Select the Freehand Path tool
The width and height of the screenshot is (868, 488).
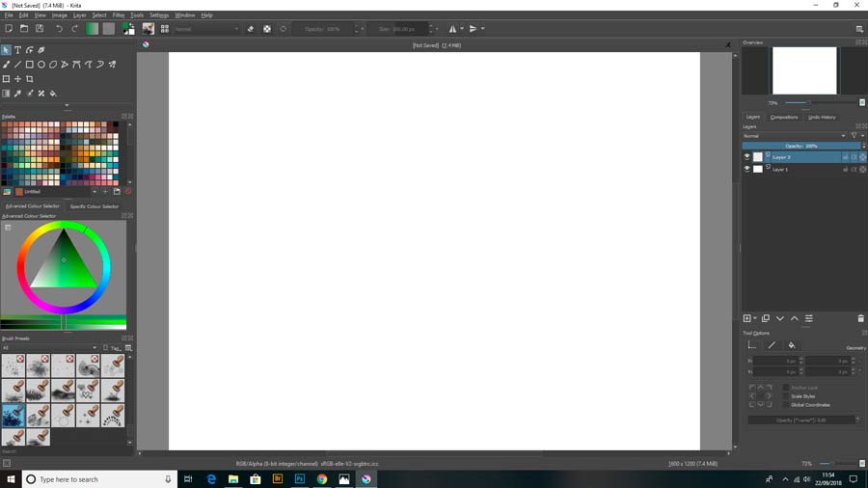tap(89, 65)
